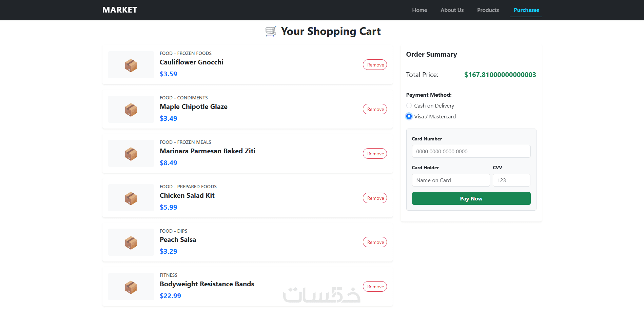
Task: Click the Card Holder name field
Action: coord(451,180)
